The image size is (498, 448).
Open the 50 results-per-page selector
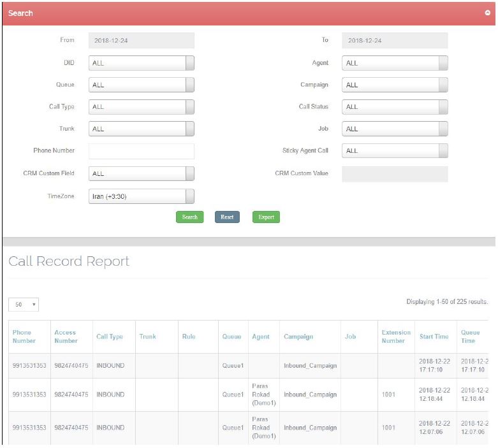coord(24,305)
